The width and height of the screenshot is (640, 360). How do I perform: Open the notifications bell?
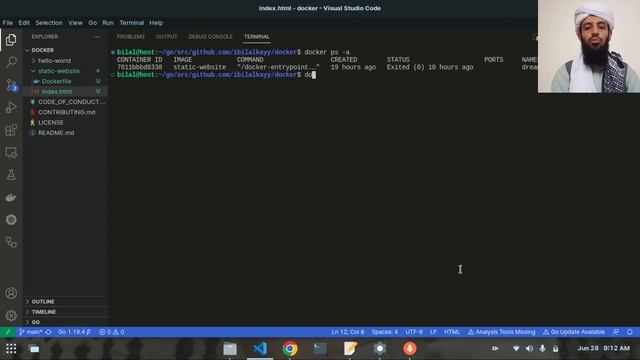[630, 332]
